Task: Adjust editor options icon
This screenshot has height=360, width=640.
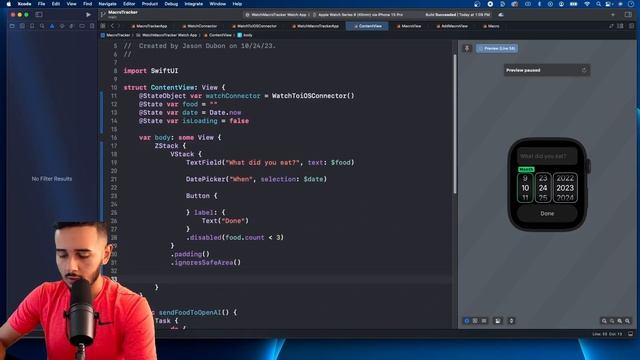Action: (620, 26)
